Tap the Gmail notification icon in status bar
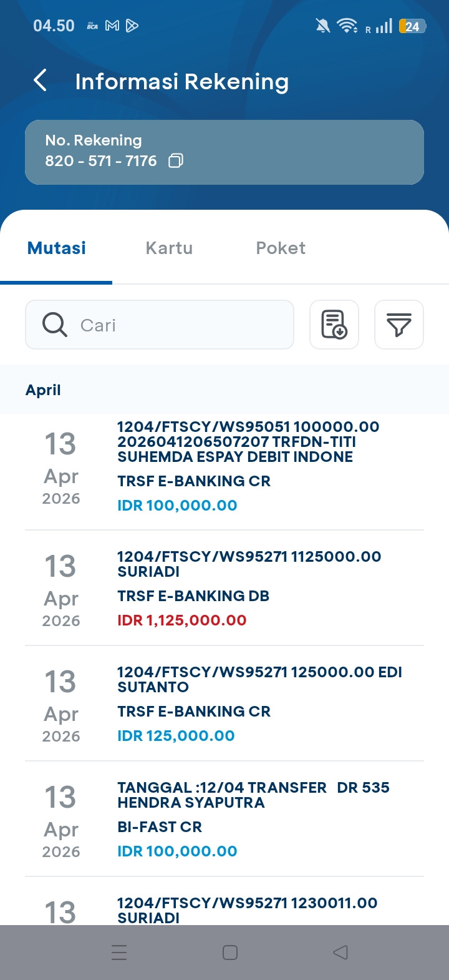This screenshot has width=449, height=980. tap(112, 26)
